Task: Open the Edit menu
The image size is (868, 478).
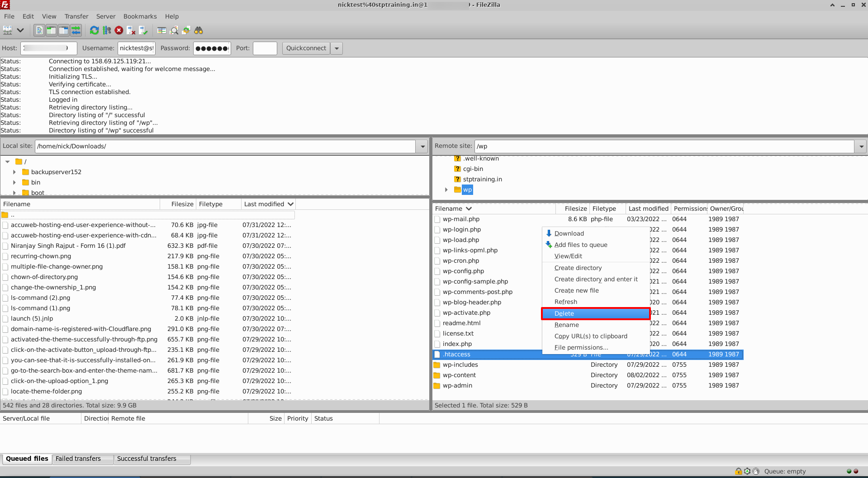Action: click(x=28, y=16)
